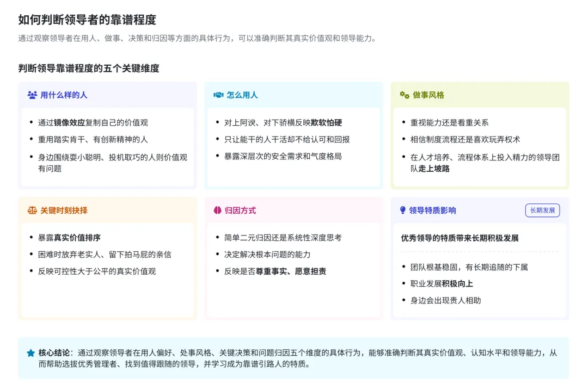Screen dimensions: 588x384
Task: Click the people icon beside 用什么样的人
Action: pyautogui.click(x=32, y=95)
